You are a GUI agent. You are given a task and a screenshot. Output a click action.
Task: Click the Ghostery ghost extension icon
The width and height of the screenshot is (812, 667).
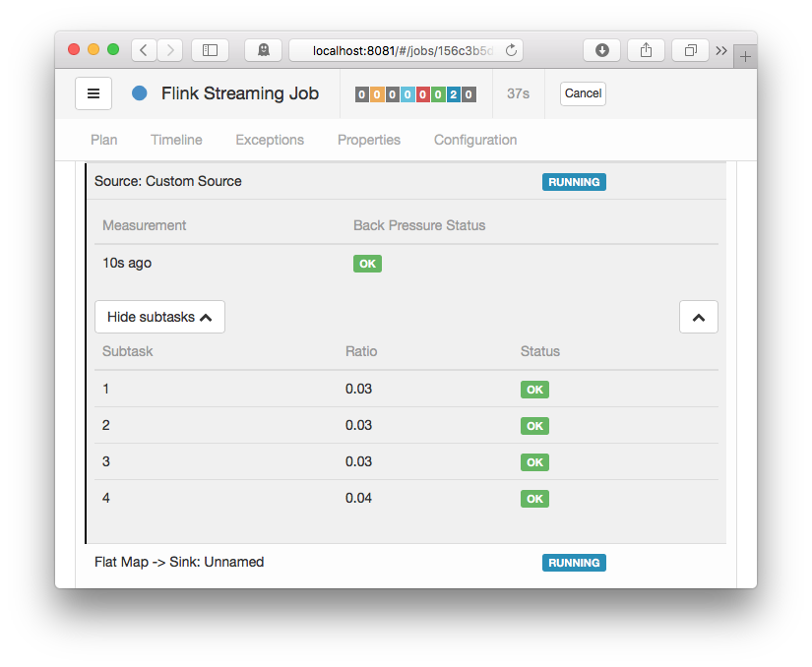click(x=263, y=50)
